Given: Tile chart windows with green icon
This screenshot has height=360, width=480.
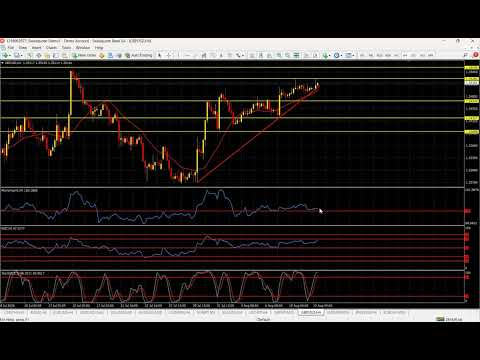Looking at the screenshot, I should pyautogui.click(x=296, y=55).
